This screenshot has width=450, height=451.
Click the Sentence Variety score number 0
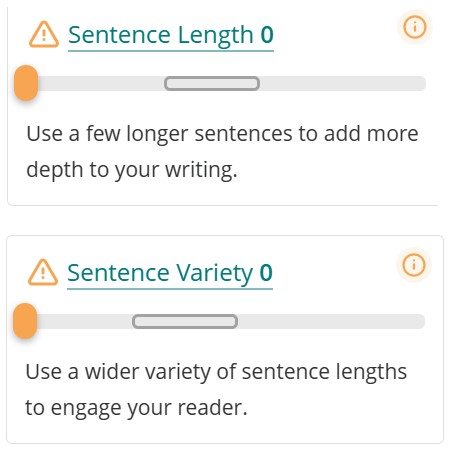tap(266, 272)
